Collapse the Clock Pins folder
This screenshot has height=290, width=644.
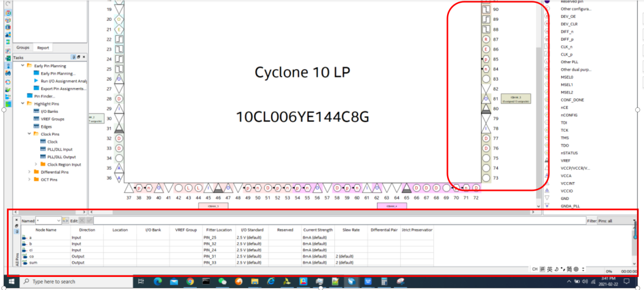[x=29, y=134]
